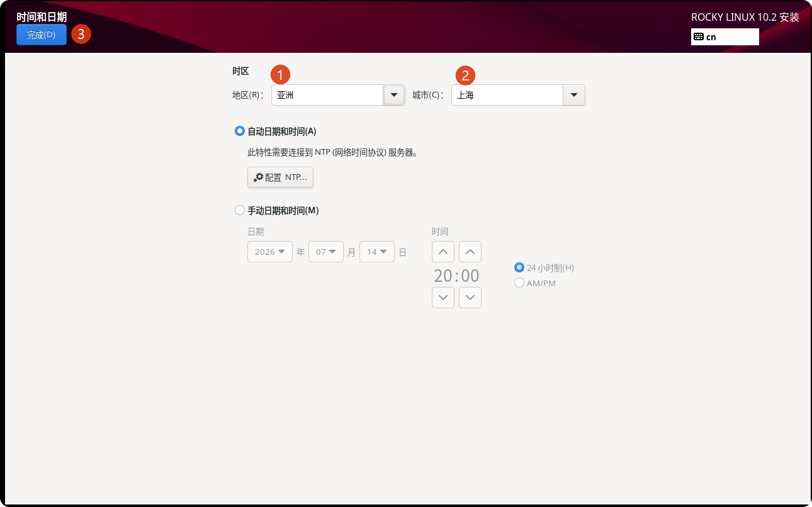Increase the hour with up arrow
Image resolution: width=812 pixels, height=507 pixels.
coord(443,252)
